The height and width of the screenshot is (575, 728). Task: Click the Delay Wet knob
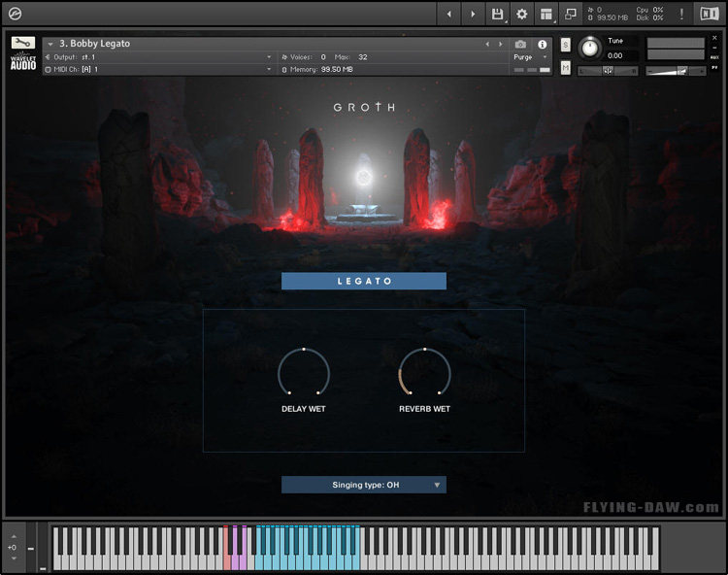304,373
